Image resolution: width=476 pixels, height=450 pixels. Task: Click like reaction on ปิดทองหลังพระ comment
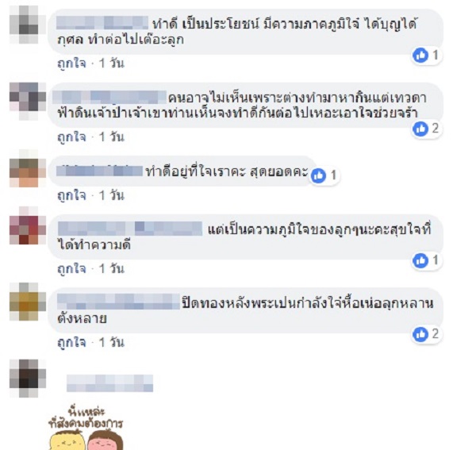(x=420, y=334)
